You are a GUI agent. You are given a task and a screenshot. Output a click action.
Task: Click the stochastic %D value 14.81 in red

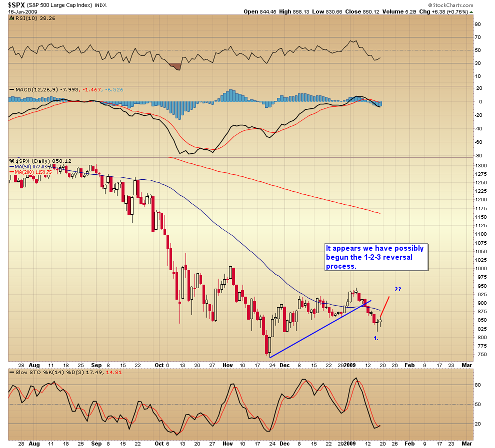point(113,373)
